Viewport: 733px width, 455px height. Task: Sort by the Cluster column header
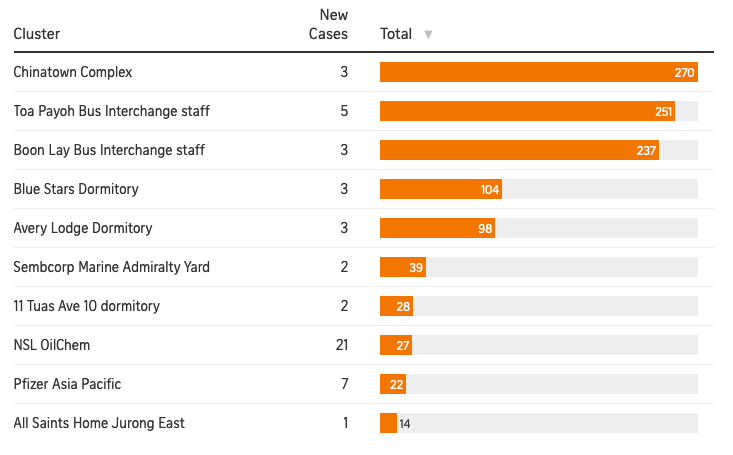click(x=37, y=34)
